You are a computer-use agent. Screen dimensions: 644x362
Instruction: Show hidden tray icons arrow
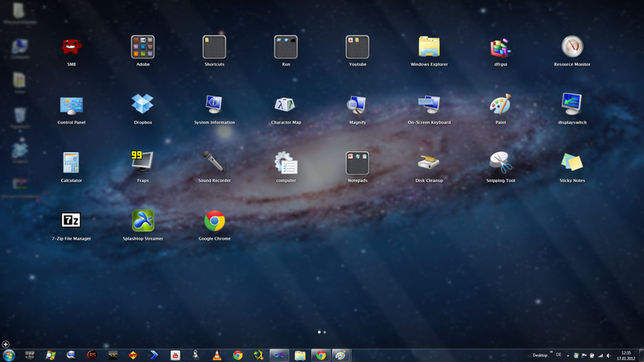(568, 356)
